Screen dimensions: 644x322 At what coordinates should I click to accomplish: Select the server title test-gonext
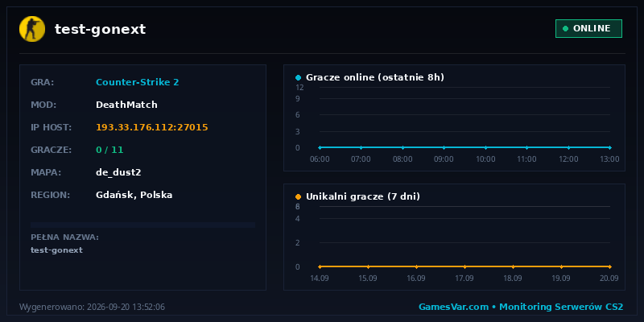[x=100, y=29]
